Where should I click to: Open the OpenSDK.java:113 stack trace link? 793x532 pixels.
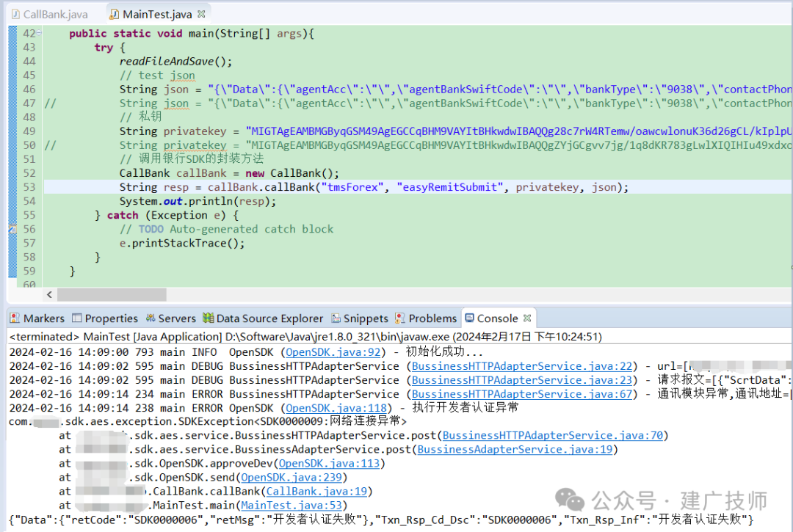click(x=329, y=463)
